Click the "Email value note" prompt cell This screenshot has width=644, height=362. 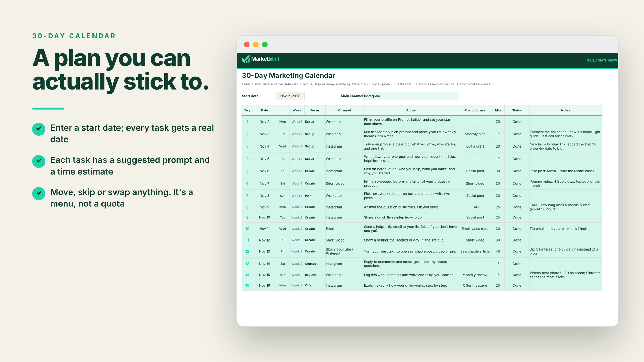pyautogui.click(x=475, y=229)
